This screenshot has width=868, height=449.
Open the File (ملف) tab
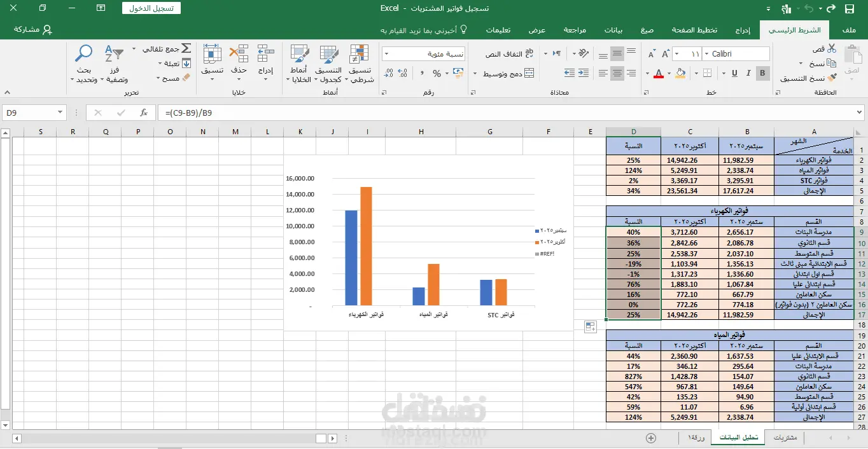click(849, 30)
